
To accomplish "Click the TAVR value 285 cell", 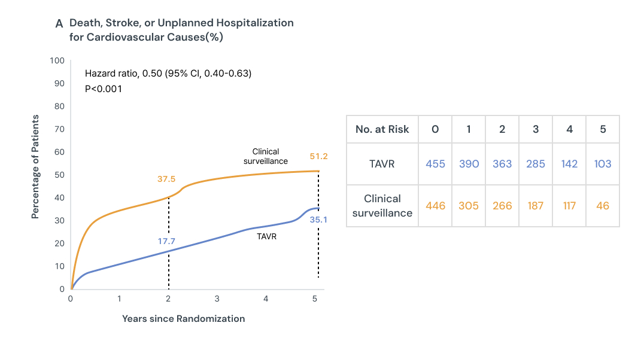I will coord(535,163).
